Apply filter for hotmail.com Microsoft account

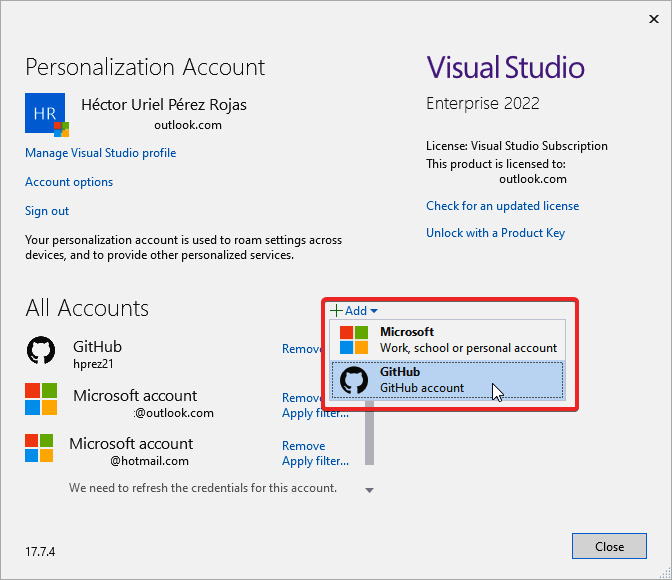(315, 461)
